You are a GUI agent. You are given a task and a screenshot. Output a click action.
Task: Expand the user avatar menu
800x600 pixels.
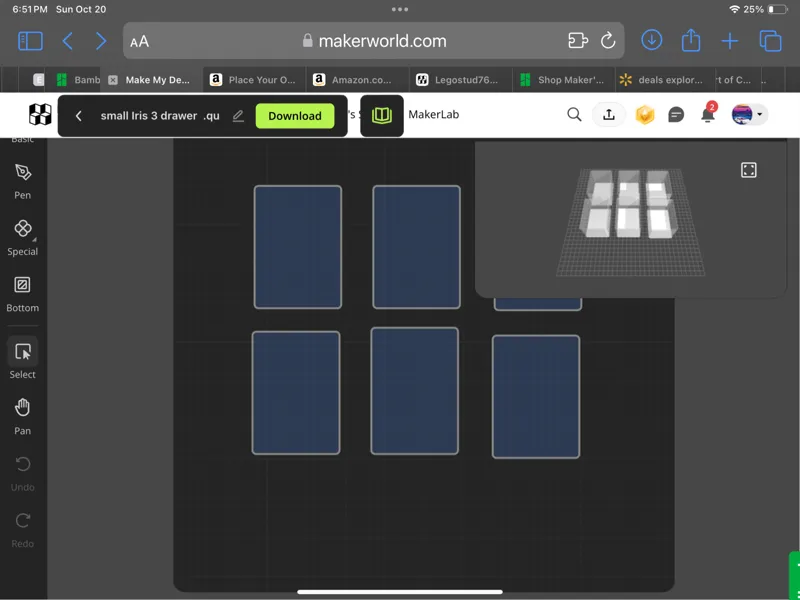point(748,114)
